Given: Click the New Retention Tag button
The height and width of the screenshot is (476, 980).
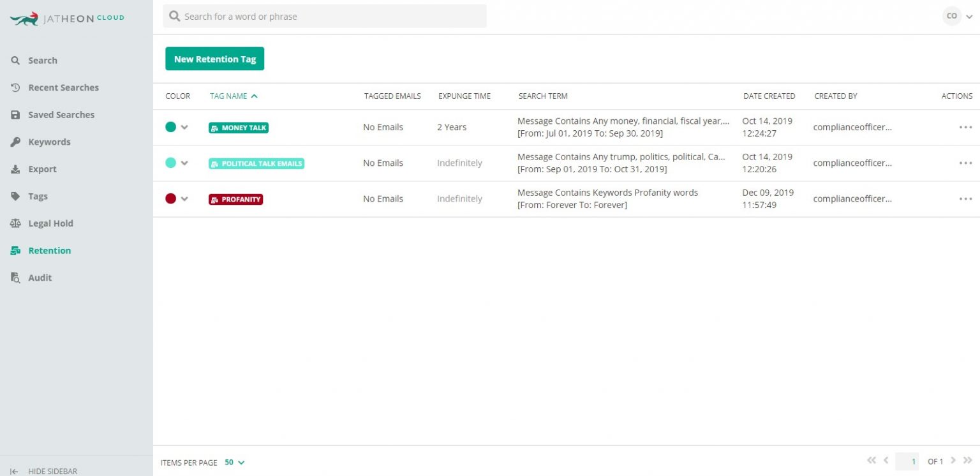Looking at the screenshot, I should (x=214, y=58).
